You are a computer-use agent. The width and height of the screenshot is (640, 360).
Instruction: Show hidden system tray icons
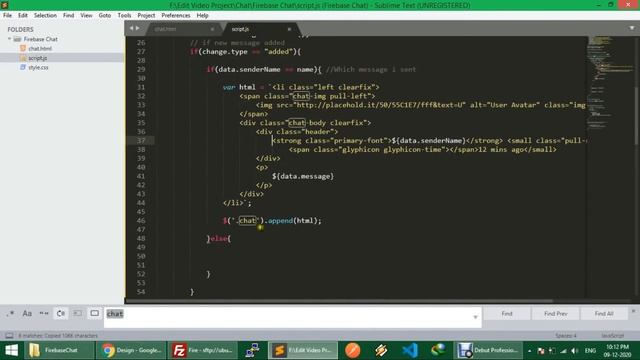click(529, 351)
